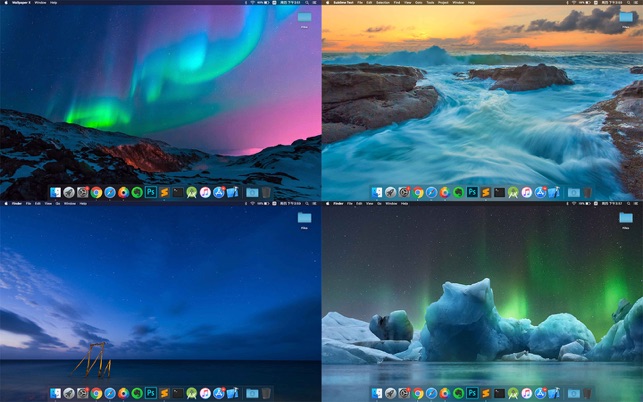Screen dimensions: 643x402
Task: Open Window menu in the Wallpaper X menu bar
Action: click(x=40, y=3)
